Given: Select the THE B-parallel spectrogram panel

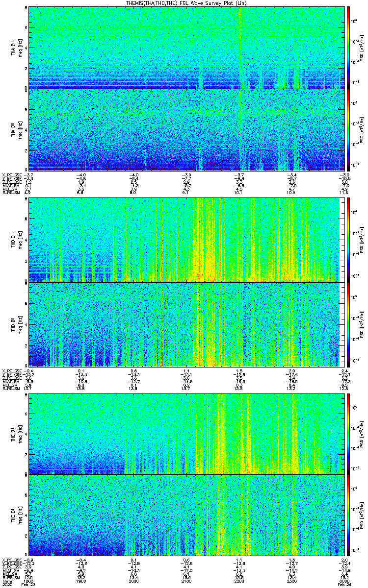Looking at the screenshot, I should tap(186, 515).
